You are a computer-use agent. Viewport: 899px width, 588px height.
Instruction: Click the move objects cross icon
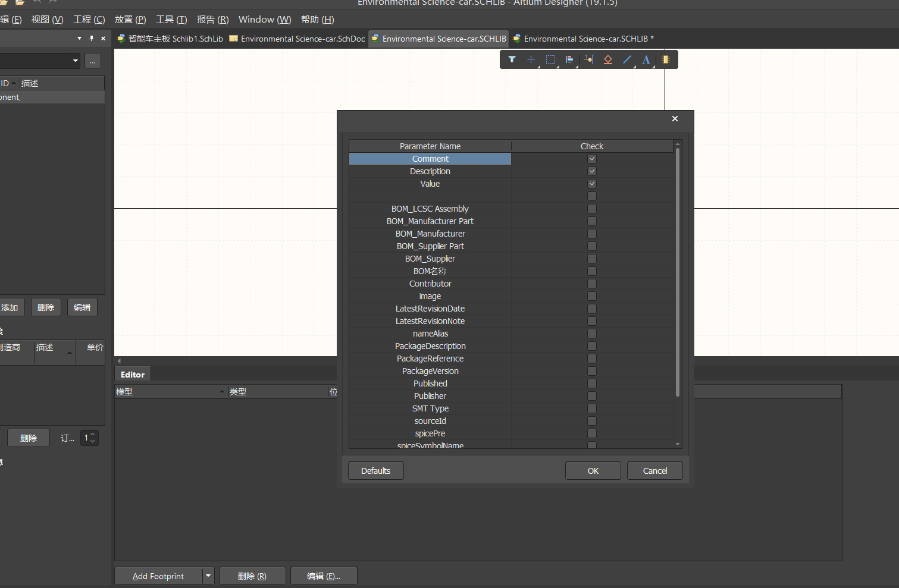[531, 59]
